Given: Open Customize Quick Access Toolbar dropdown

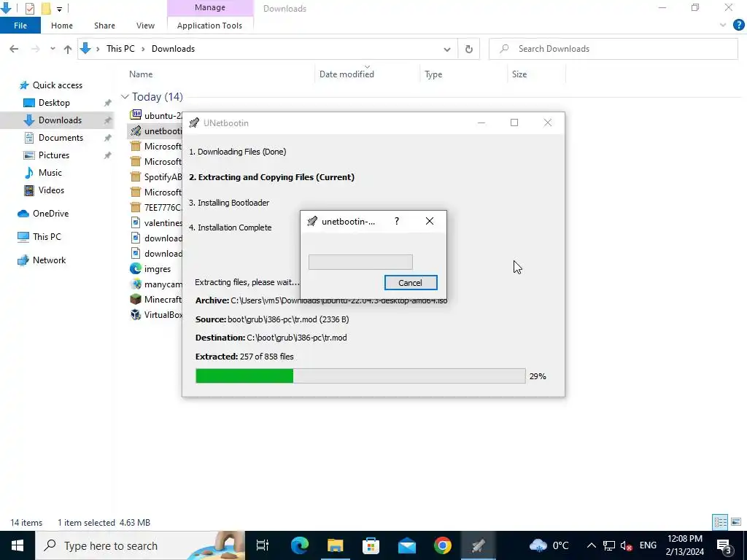Looking at the screenshot, I should click(59, 9).
